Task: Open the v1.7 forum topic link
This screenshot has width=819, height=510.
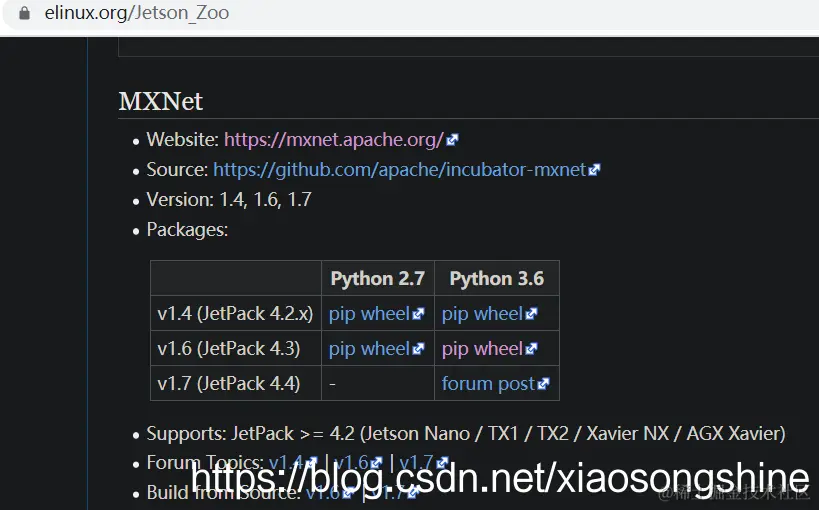Action: coord(417,462)
